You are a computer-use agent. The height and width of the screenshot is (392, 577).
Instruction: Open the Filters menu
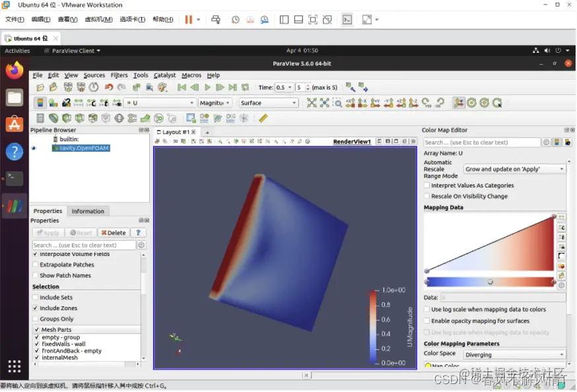point(119,75)
